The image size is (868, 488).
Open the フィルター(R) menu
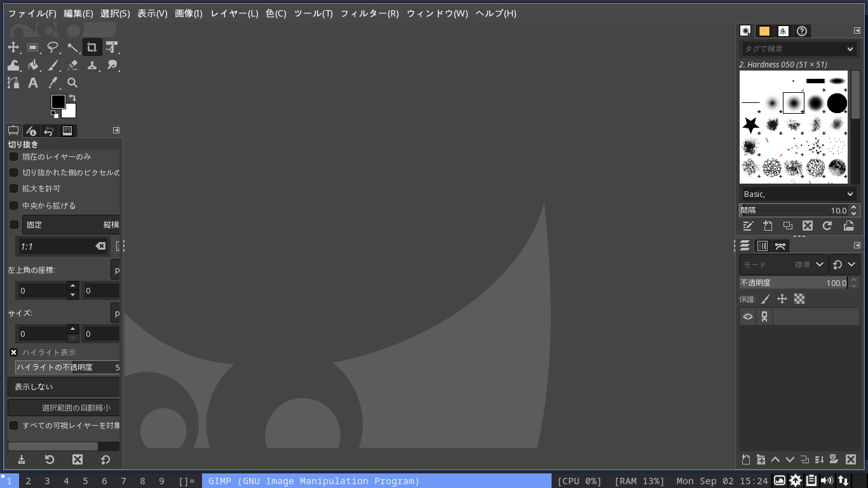click(x=370, y=13)
